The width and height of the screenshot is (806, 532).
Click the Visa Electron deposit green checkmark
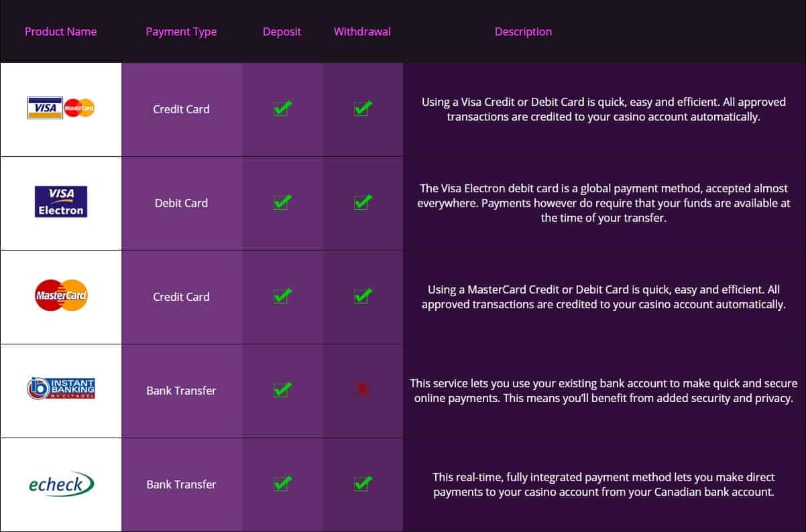(282, 201)
